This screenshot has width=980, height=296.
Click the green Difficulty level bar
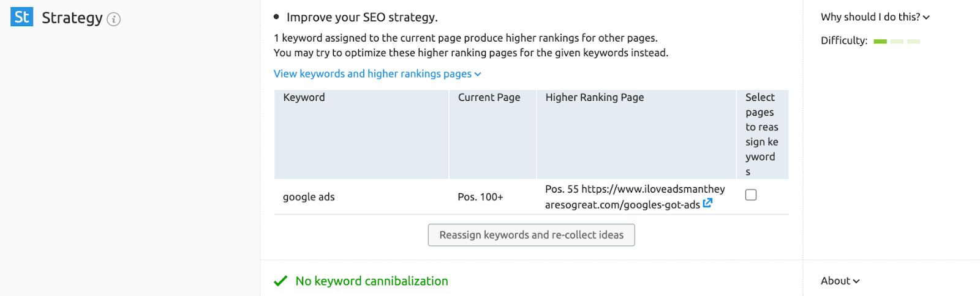[x=880, y=41]
